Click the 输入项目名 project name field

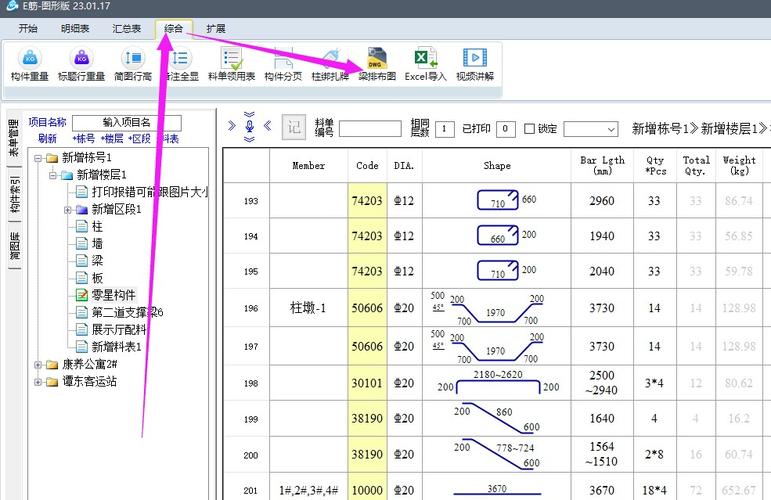coord(126,122)
